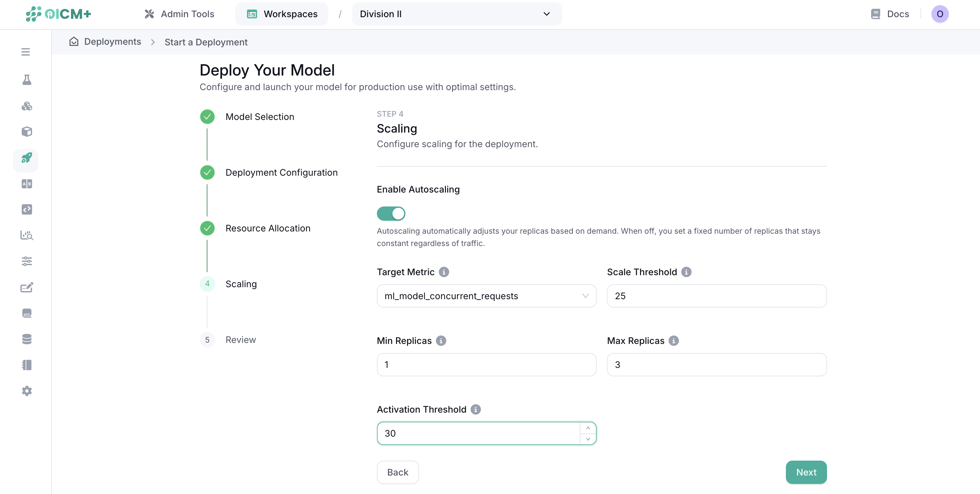Screen dimensions: 980x494
Task: Open the analytics chart-magnifier icon
Action: [26, 235]
